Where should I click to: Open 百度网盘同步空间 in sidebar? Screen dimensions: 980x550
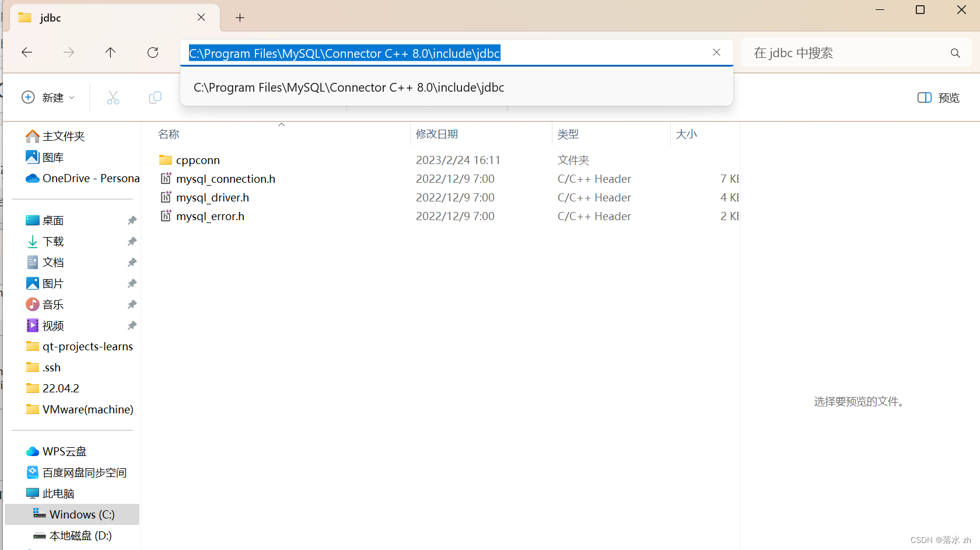pos(76,472)
